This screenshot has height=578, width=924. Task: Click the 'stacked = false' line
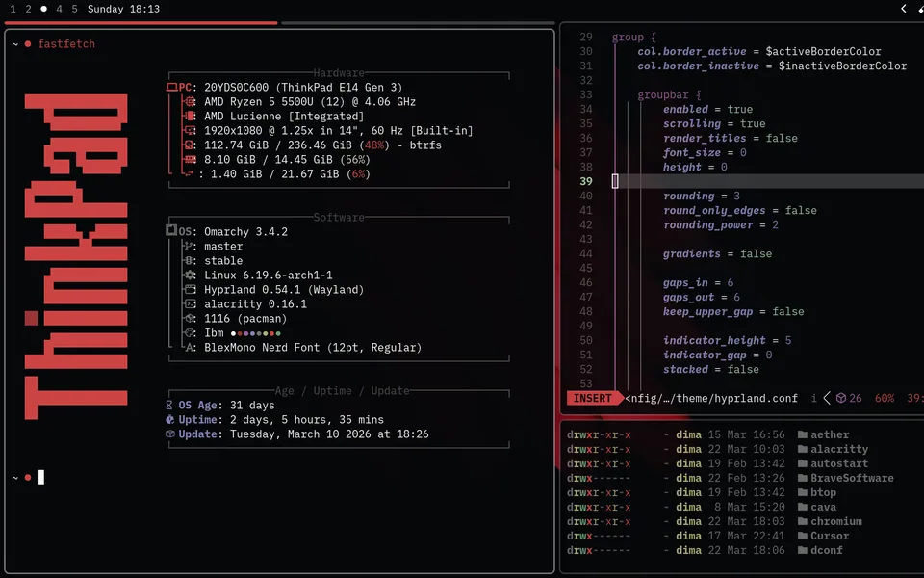(x=710, y=369)
